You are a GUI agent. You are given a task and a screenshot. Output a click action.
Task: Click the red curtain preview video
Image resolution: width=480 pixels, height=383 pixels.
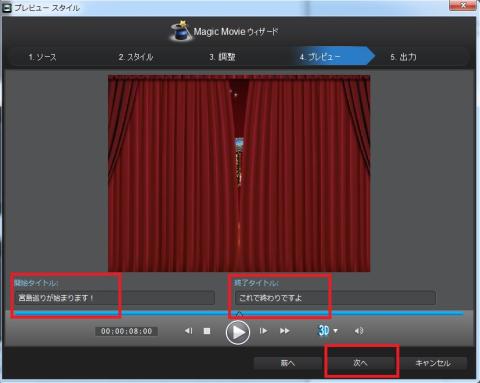(x=239, y=173)
